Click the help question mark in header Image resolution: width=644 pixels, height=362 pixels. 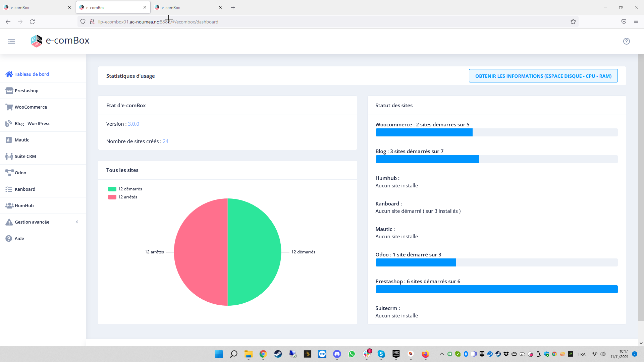(x=626, y=41)
